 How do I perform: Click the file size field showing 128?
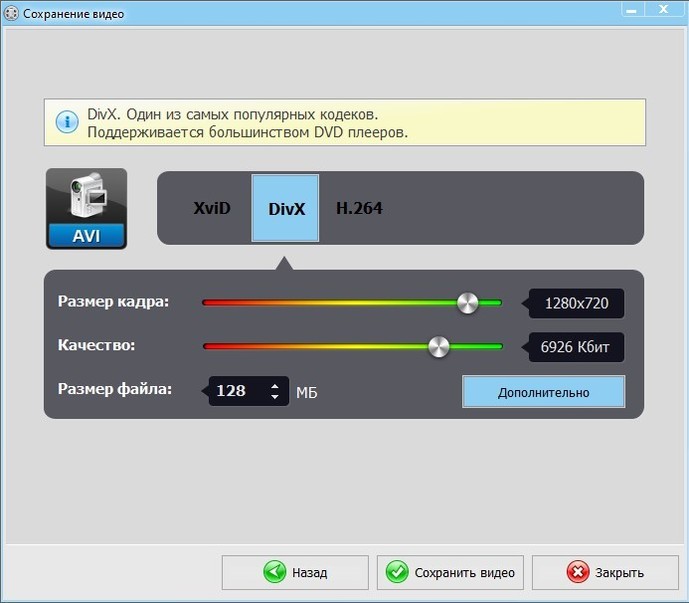pyautogui.click(x=248, y=391)
